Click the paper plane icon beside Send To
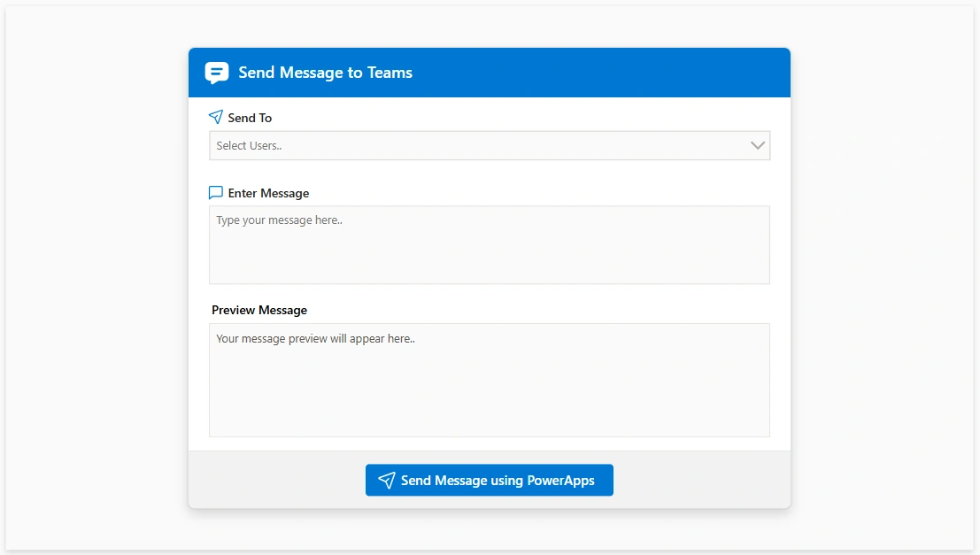The width and height of the screenshot is (980, 555). pos(216,117)
